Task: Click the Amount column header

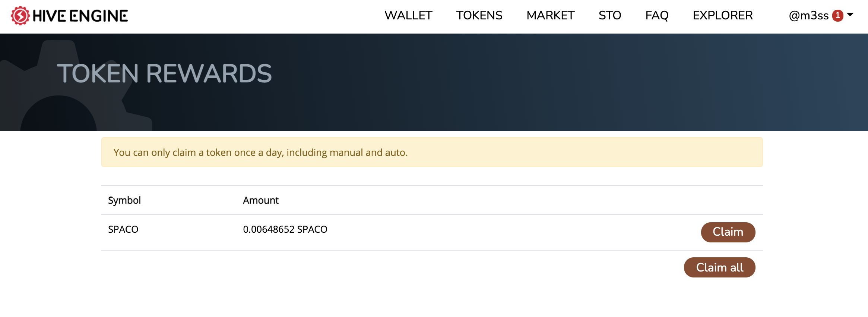Action: click(x=261, y=200)
